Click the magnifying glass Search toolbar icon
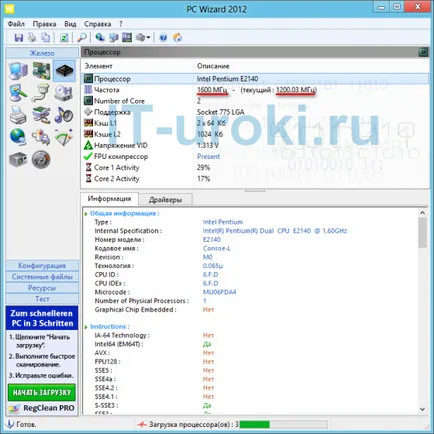Viewport: 434px width, 434px height. (82, 37)
